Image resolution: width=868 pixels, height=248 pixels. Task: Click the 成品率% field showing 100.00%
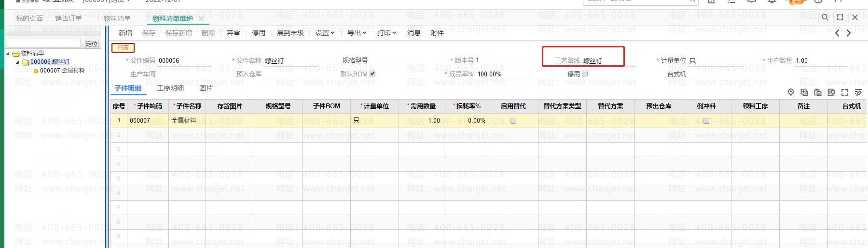point(504,74)
